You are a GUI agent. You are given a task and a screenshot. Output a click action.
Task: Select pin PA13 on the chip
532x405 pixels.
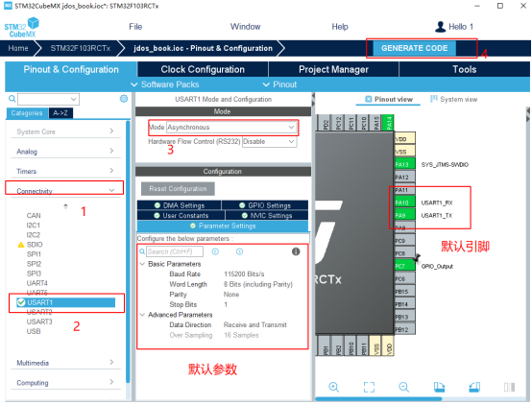[405, 164]
